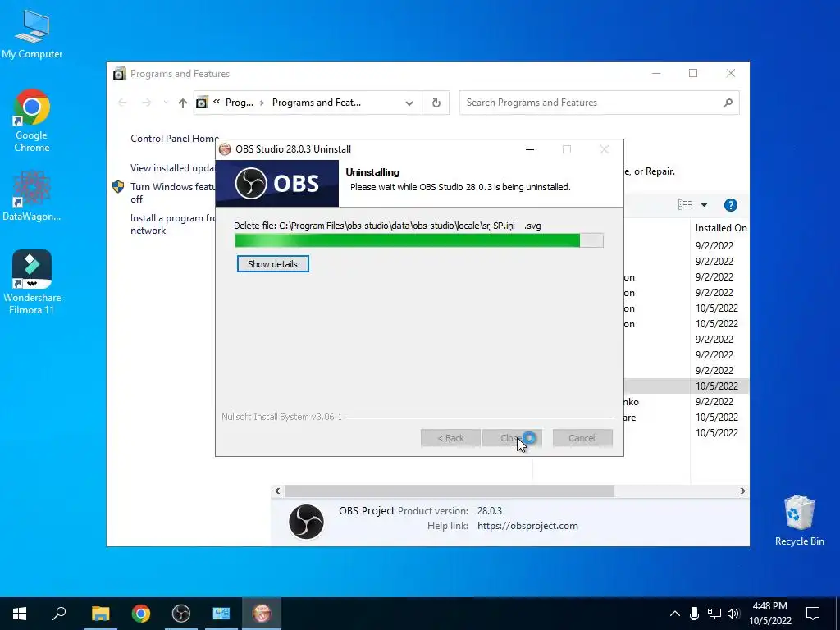Minimize the OBS Studio Uninstall dialog
Viewport: 840px width, 630px height.
pyautogui.click(x=530, y=149)
